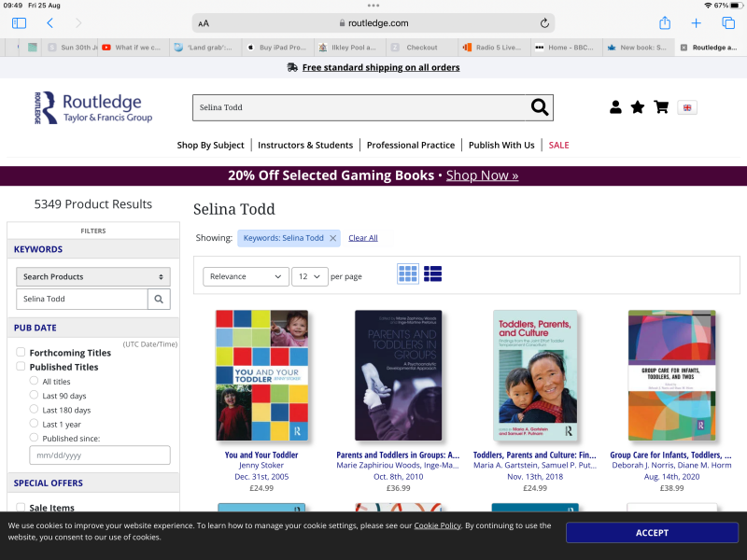
Task: Click the Toddlers, Parents, and Culture cover
Action: [x=535, y=375]
